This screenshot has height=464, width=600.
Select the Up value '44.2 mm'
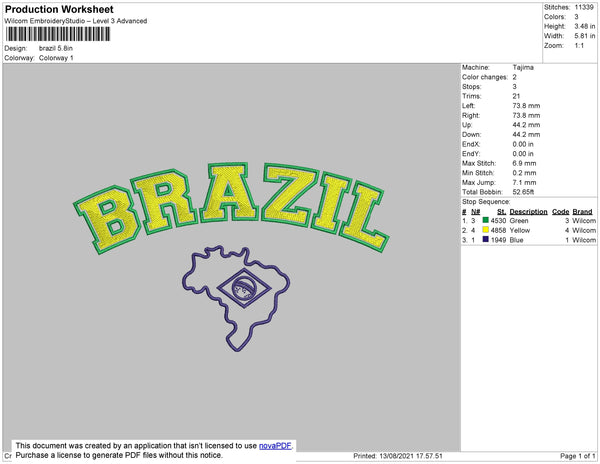[x=526, y=125]
